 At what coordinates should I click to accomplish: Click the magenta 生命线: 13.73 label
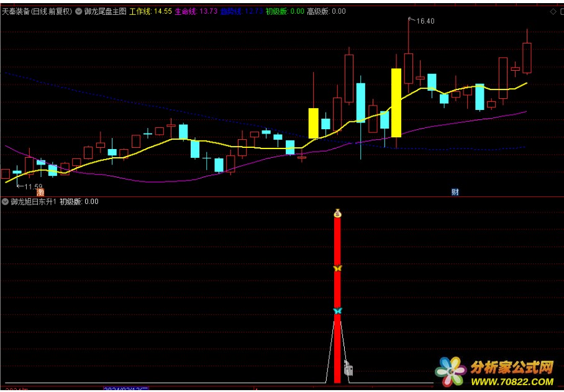196,12
